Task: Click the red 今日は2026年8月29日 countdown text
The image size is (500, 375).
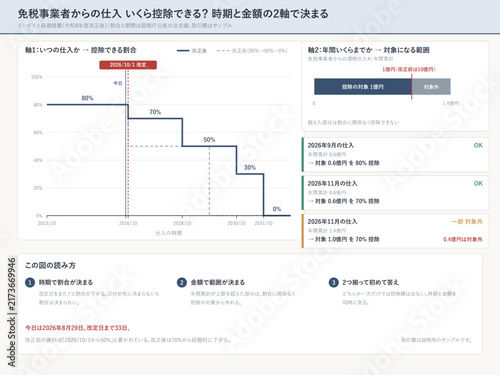Action: (x=78, y=328)
